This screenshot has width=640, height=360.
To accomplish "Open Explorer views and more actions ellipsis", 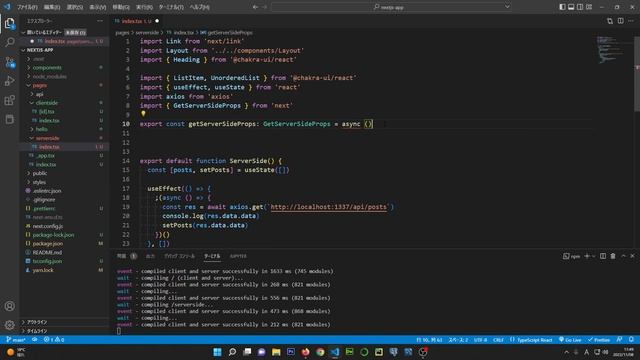I will [100, 21].
